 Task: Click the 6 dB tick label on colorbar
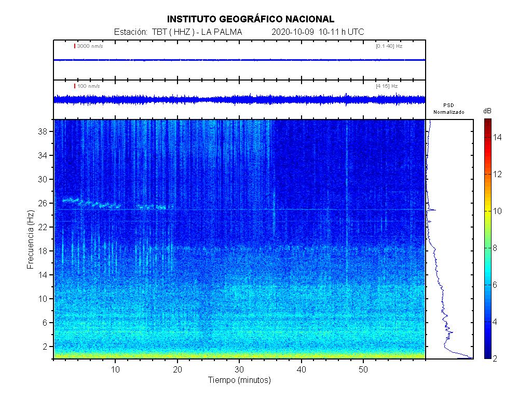point(496,285)
